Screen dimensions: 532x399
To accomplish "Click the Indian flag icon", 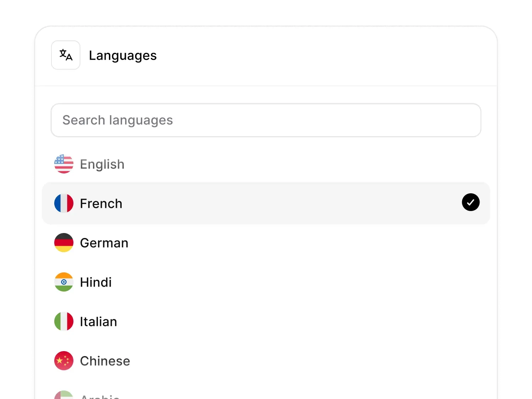I will 64,282.
